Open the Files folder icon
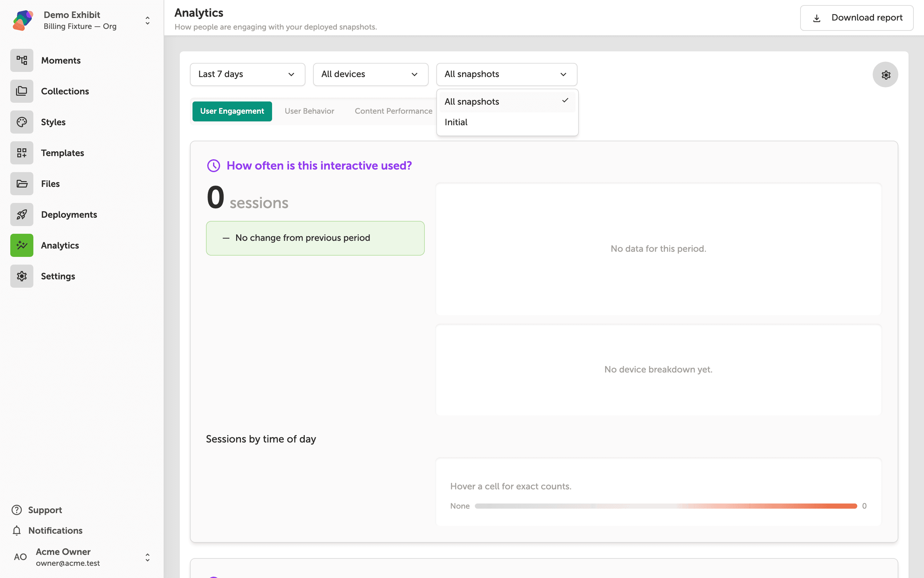This screenshot has height=578, width=924. pos(22,184)
